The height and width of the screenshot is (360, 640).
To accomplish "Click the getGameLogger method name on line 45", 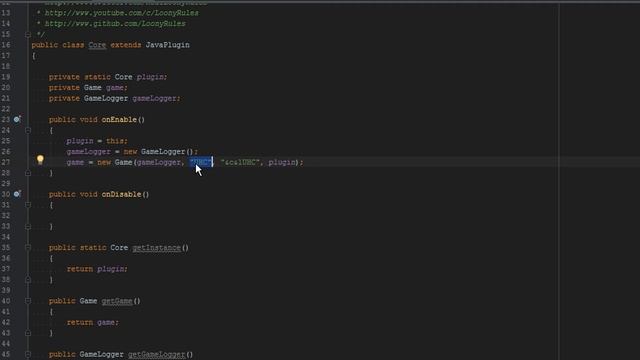I will pos(156,354).
